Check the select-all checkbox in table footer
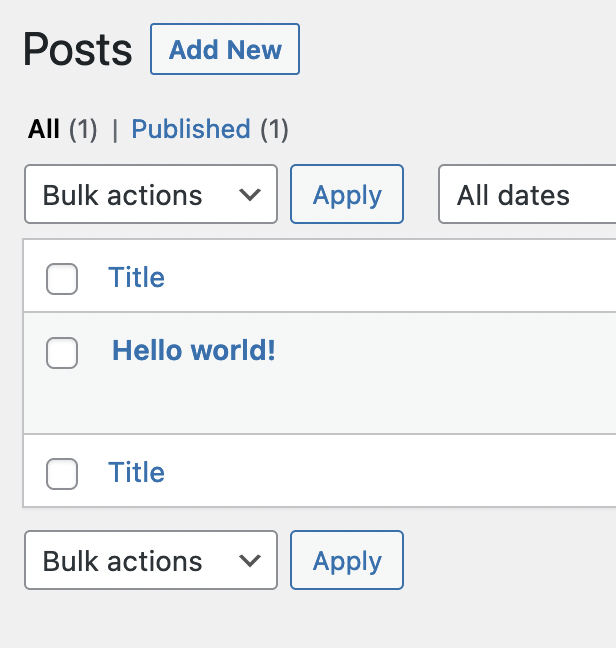 (62, 474)
